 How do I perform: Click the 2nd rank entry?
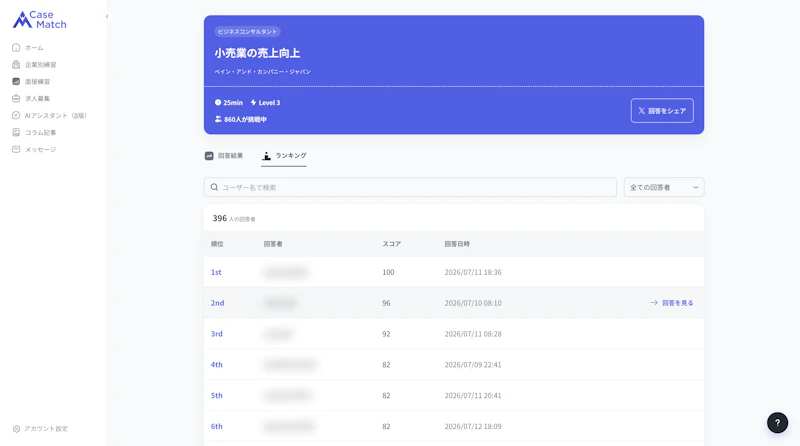point(217,303)
